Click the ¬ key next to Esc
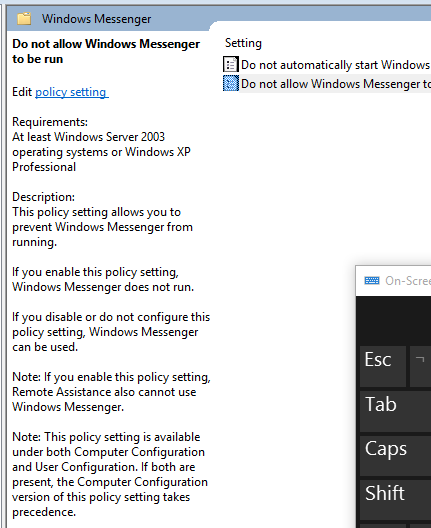 coord(420,367)
